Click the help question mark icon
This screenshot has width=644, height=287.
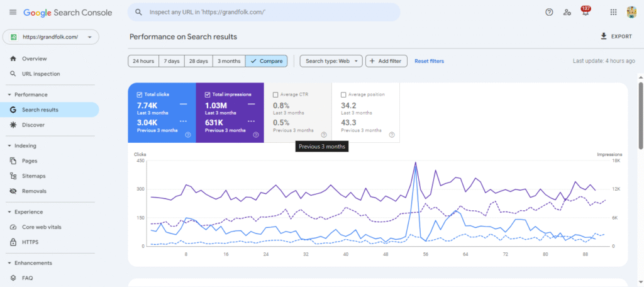coord(549,12)
